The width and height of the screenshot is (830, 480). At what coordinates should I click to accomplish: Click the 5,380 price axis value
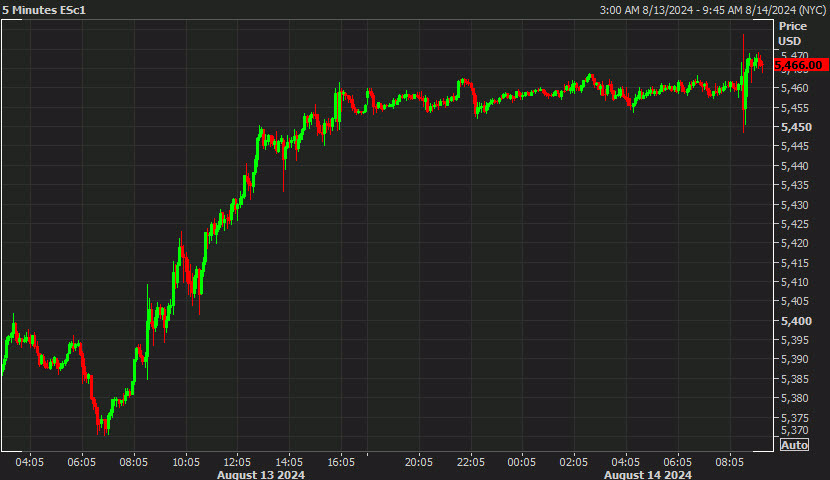pyautogui.click(x=795, y=398)
